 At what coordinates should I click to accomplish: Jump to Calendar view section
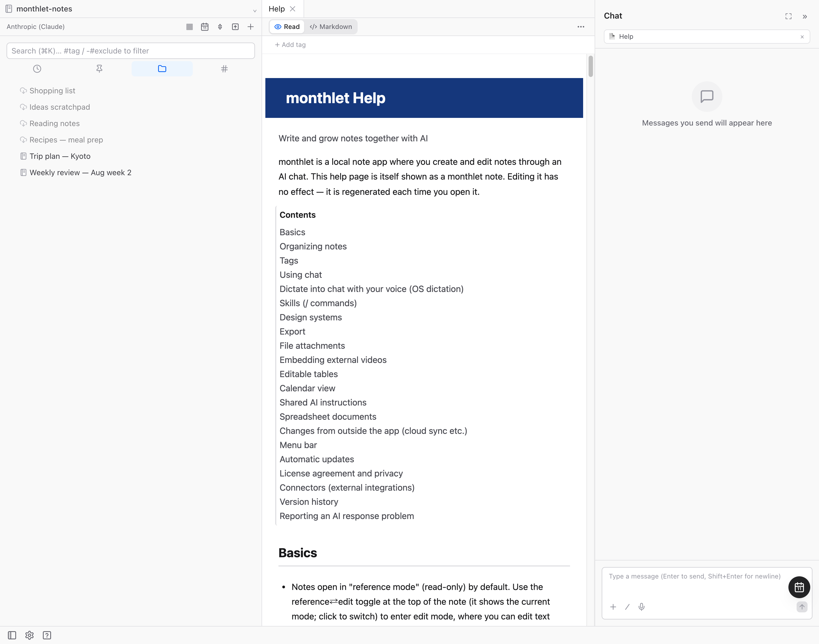coord(307,388)
